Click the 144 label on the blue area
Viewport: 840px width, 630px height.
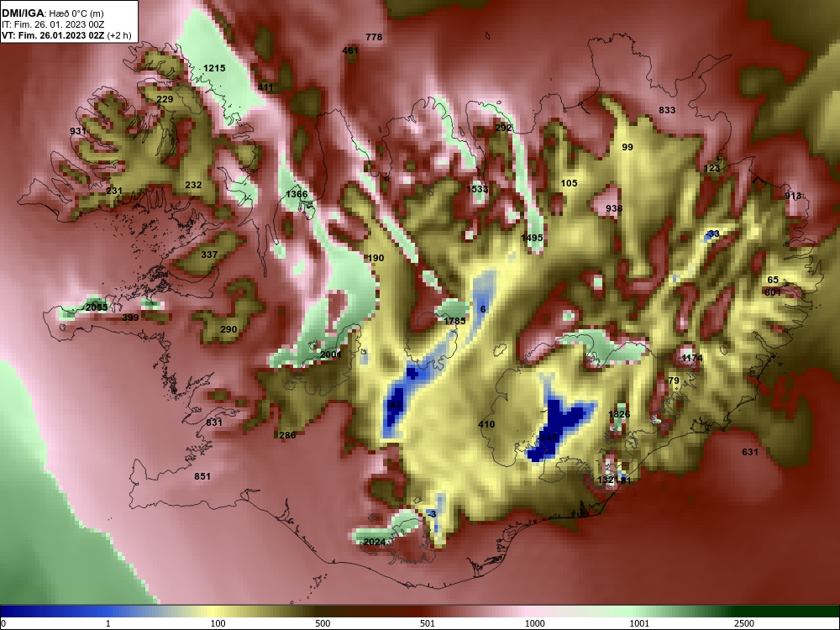pyautogui.click(x=549, y=438)
